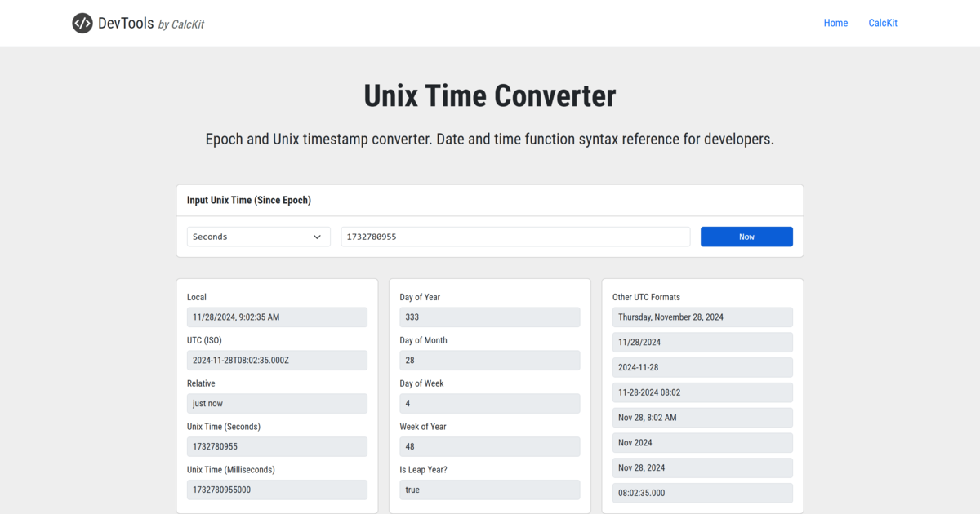Select the 08:02:35.000 time format field

702,493
